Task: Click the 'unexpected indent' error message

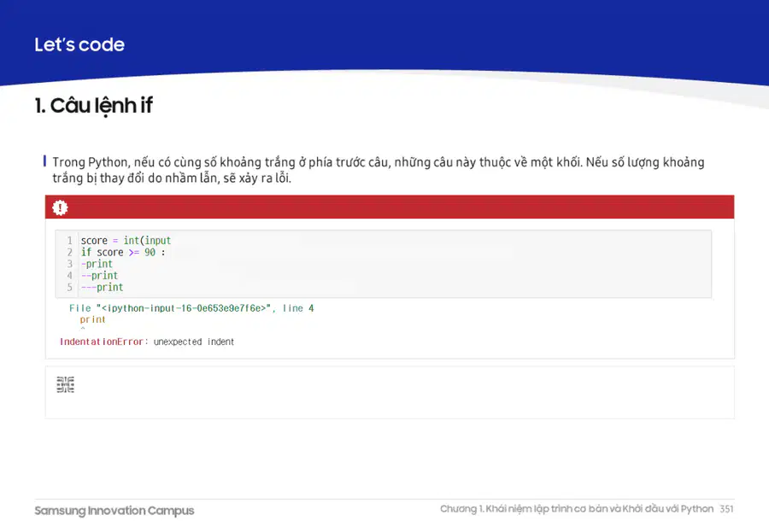Action: click(194, 342)
